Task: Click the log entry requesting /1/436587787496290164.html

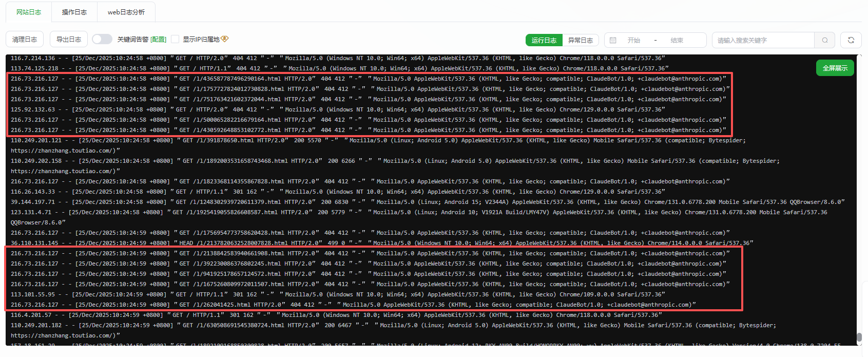Action: (369, 79)
